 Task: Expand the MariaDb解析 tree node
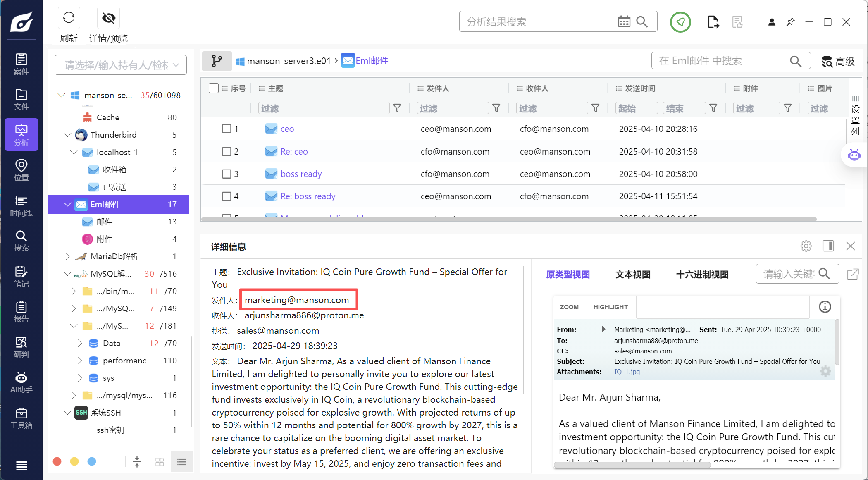click(67, 256)
